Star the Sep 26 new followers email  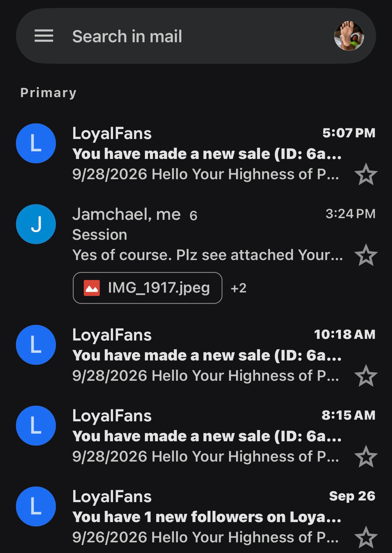tap(366, 537)
